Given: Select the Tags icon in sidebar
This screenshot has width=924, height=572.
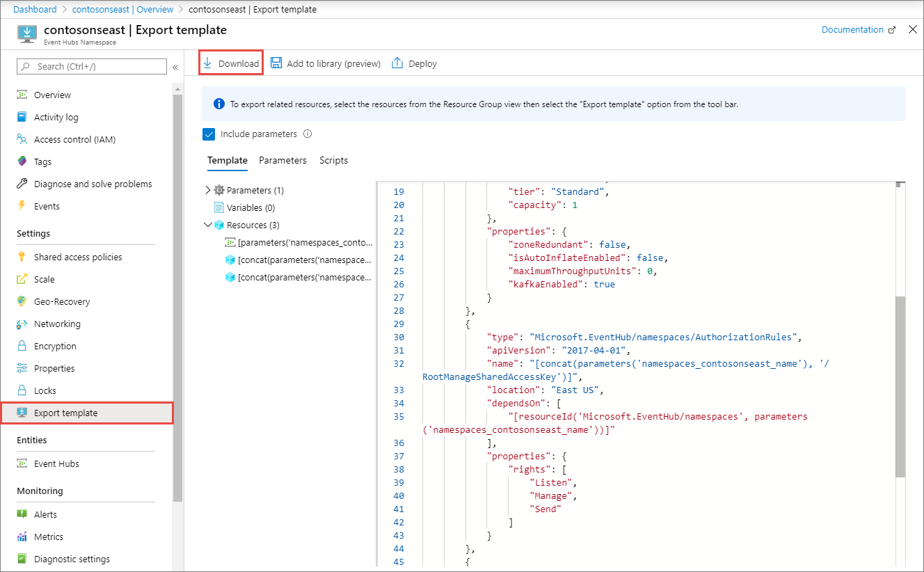Looking at the screenshot, I should [x=22, y=161].
